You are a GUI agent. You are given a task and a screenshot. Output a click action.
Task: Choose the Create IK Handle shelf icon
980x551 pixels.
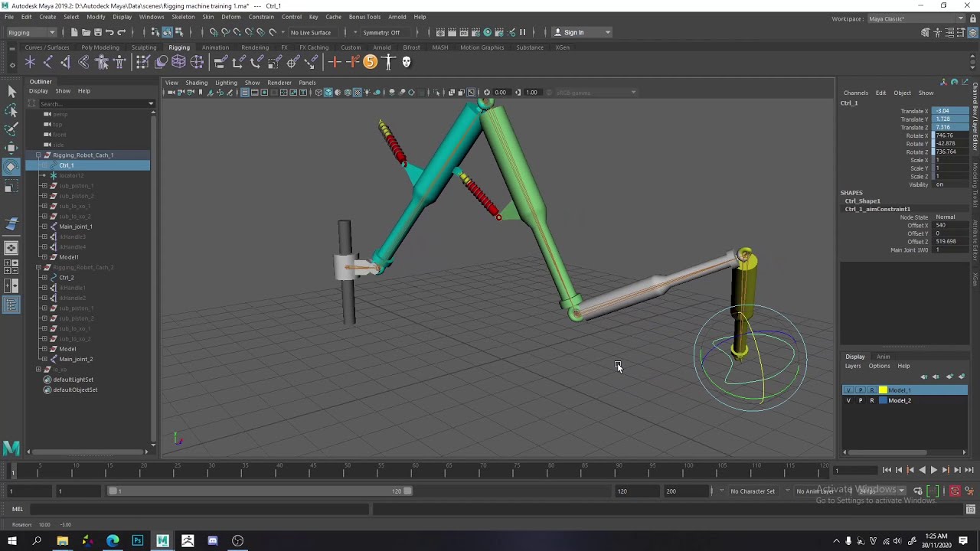click(x=66, y=62)
